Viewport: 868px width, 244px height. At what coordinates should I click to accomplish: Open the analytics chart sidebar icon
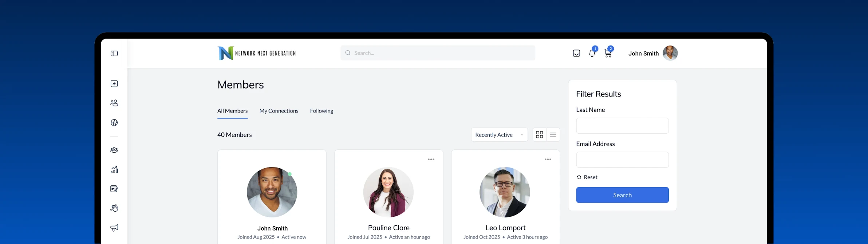coord(114,170)
